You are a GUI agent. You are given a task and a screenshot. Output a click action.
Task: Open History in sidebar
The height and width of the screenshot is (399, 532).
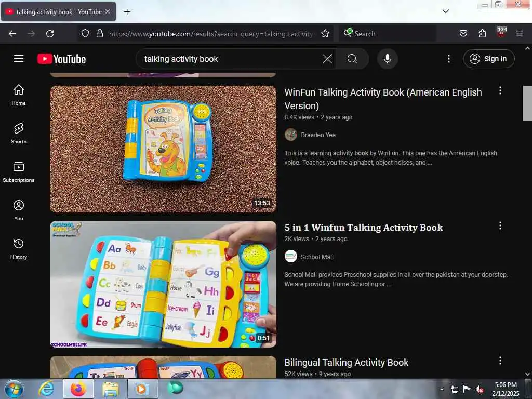(19, 249)
